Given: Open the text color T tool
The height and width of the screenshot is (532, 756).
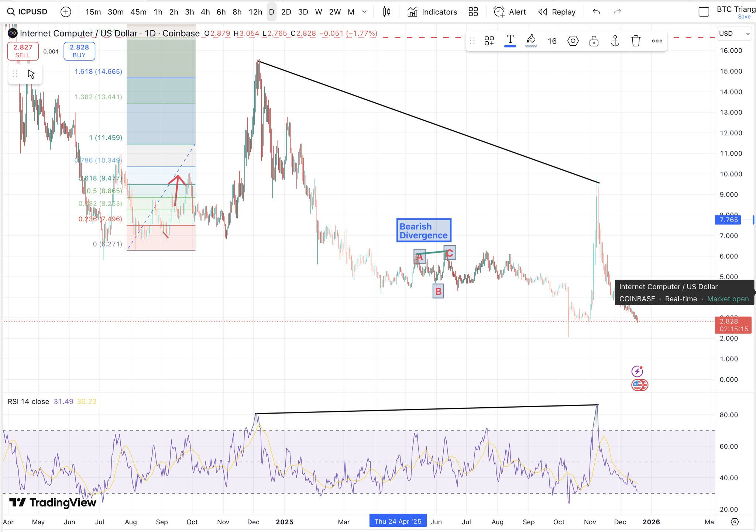Looking at the screenshot, I should [510, 40].
